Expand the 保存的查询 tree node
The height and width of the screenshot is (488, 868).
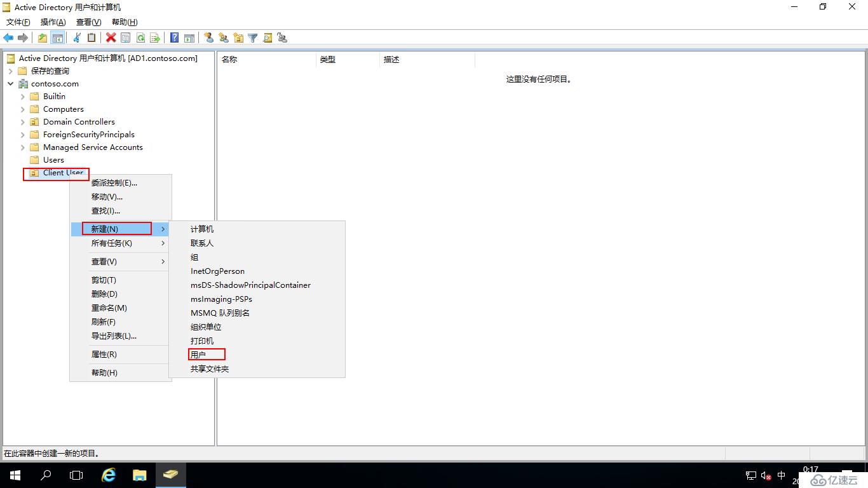pyautogui.click(x=11, y=71)
